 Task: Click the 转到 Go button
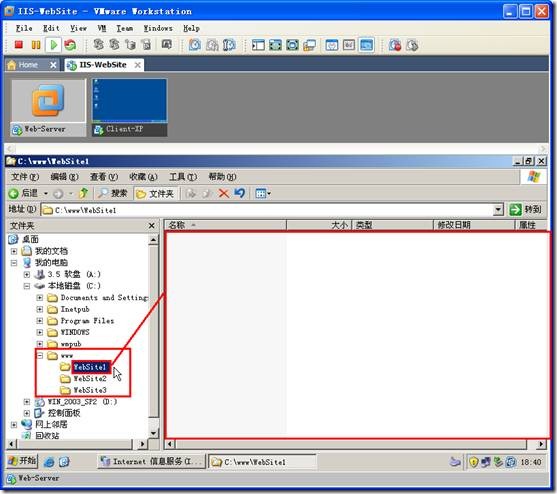(x=525, y=210)
